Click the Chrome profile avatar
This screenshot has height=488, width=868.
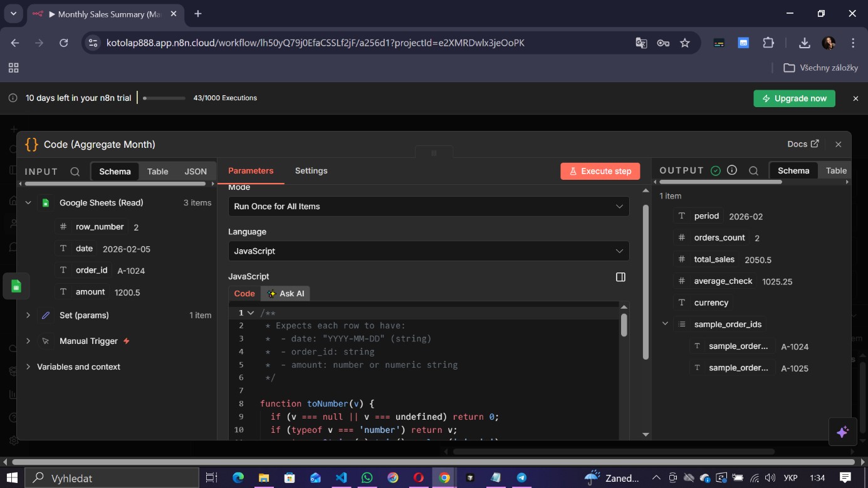(829, 43)
